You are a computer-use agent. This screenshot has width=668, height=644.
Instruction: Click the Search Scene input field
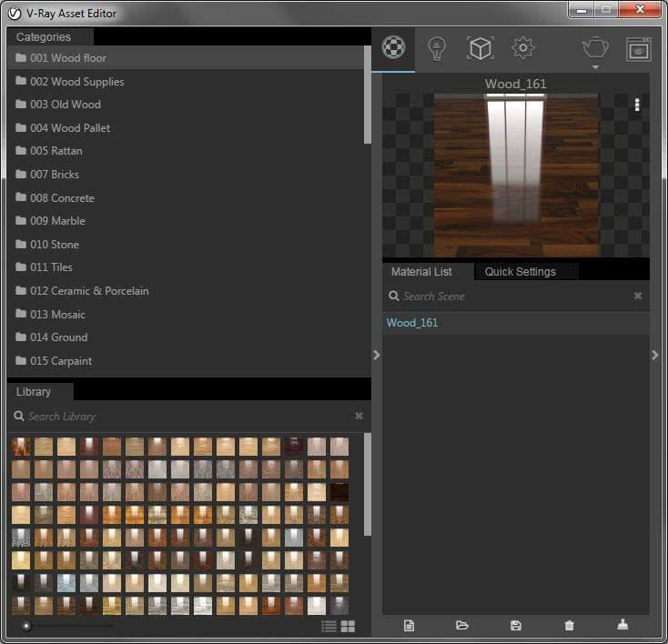(x=511, y=296)
